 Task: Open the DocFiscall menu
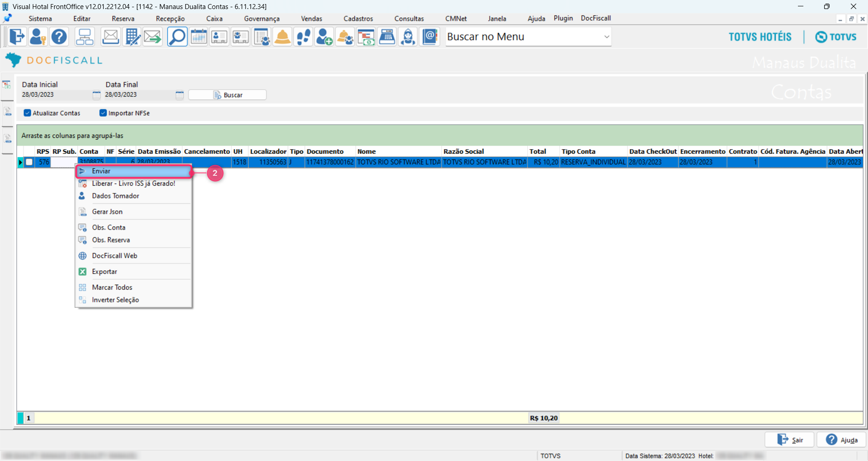click(596, 18)
